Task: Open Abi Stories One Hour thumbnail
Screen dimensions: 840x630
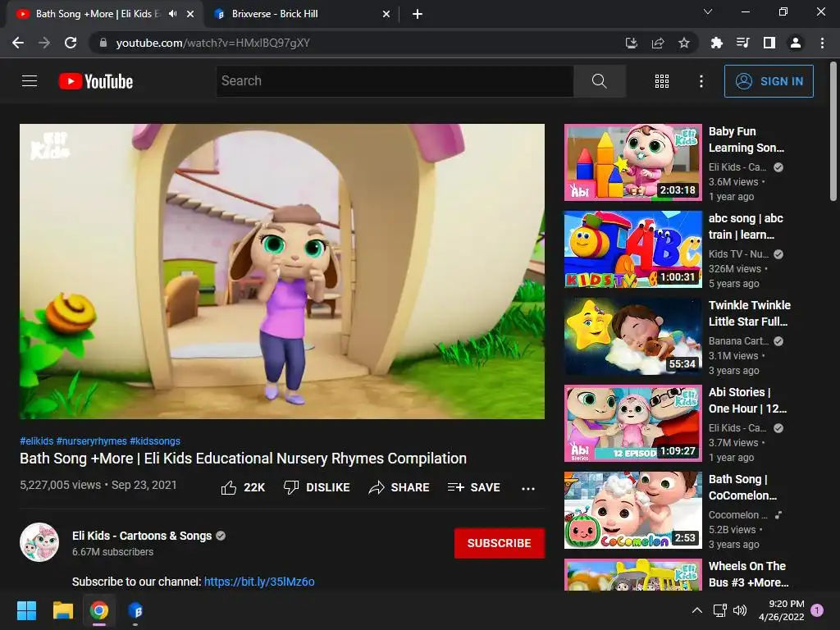Action: tap(632, 423)
